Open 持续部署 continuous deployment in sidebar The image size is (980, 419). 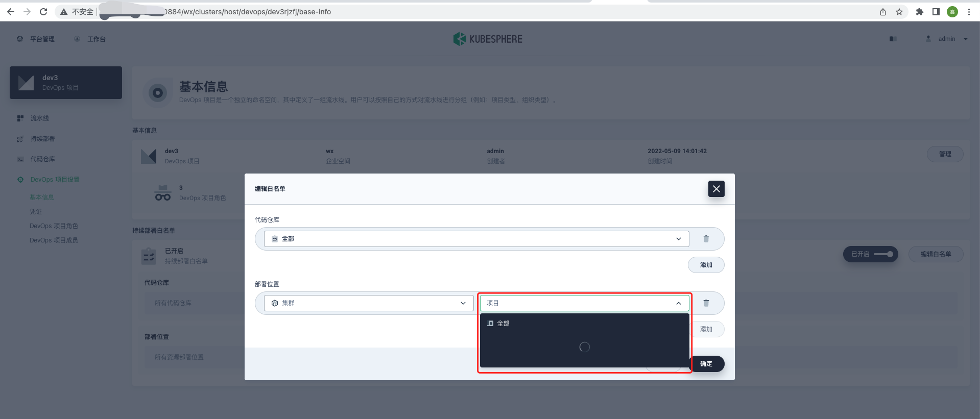tap(43, 139)
